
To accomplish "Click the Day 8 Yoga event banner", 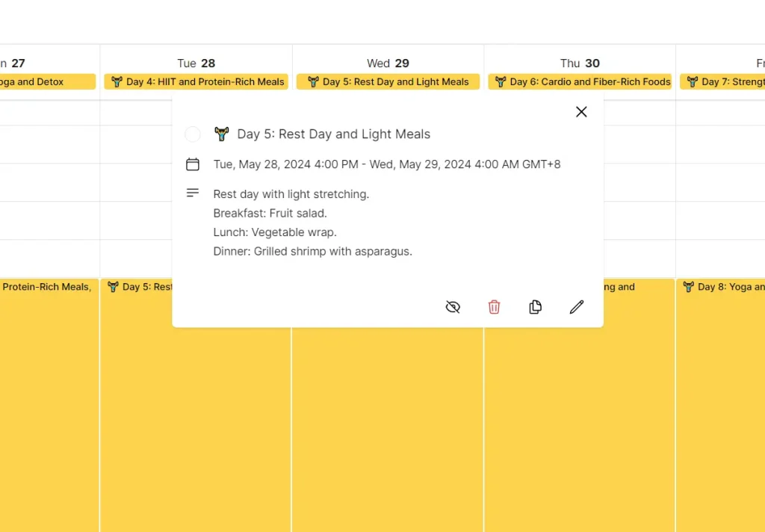I will tap(721, 286).
